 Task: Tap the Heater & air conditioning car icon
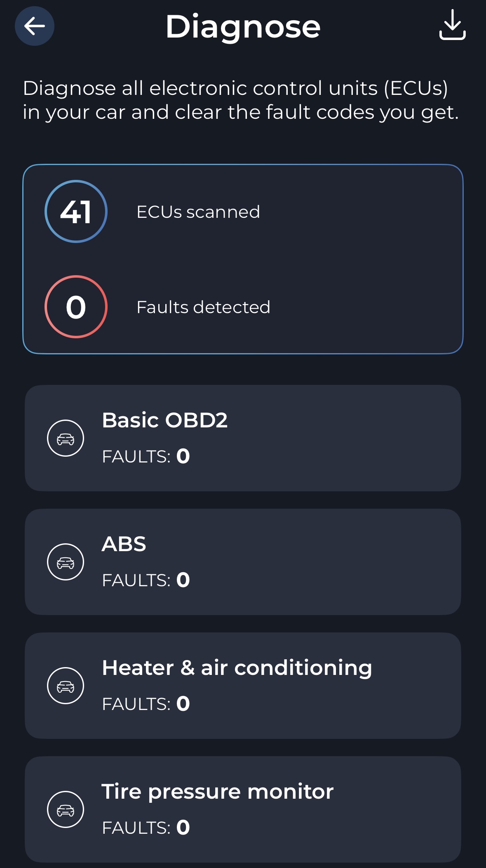point(66,686)
